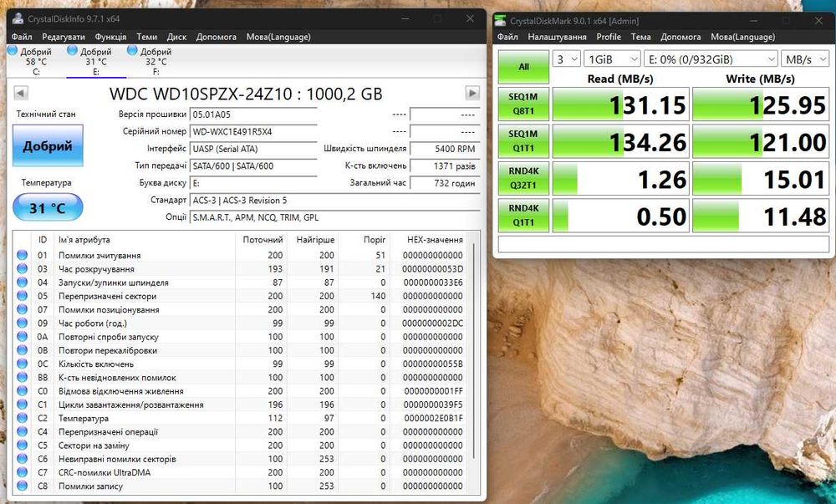Start the RND4K Q32T1 test
This screenshot has height=504, width=836.
click(x=523, y=179)
